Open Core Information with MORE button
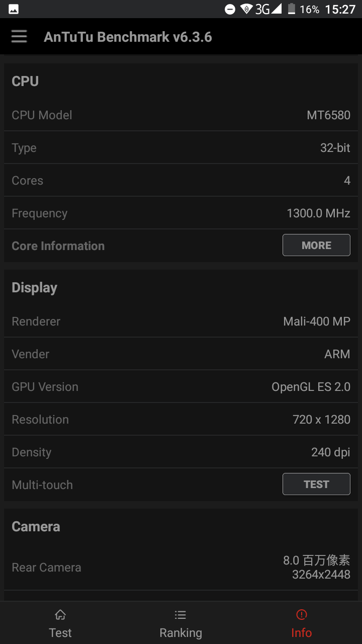 316,245
